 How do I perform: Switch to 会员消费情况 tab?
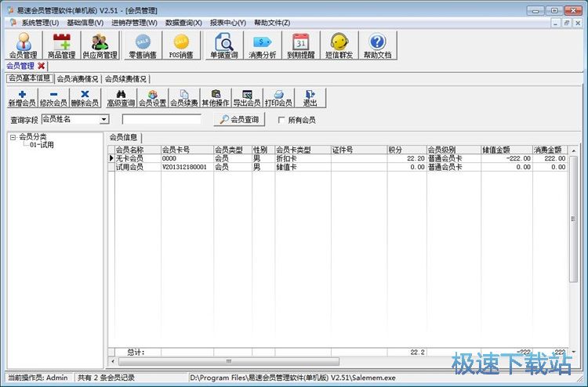(78, 78)
